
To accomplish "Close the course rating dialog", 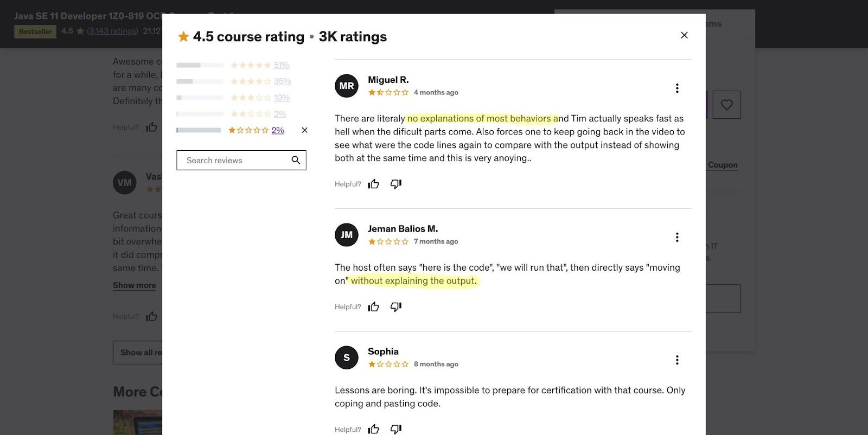I will click(x=684, y=35).
